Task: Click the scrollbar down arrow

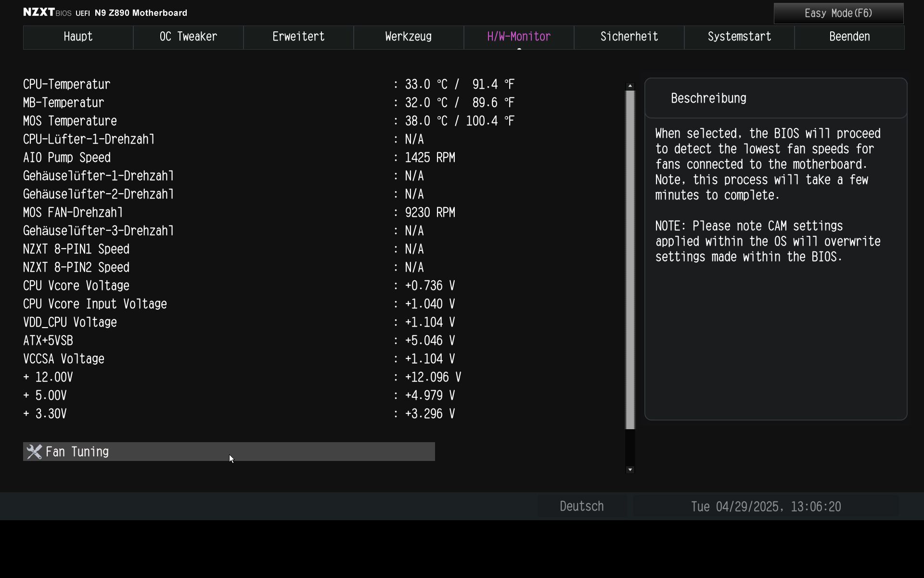Action: 630,470
